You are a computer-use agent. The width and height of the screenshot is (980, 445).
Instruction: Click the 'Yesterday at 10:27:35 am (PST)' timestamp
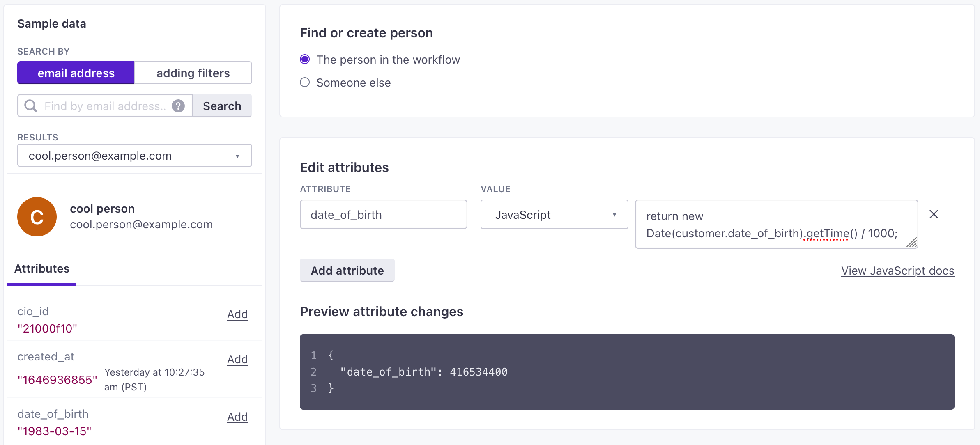click(154, 380)
